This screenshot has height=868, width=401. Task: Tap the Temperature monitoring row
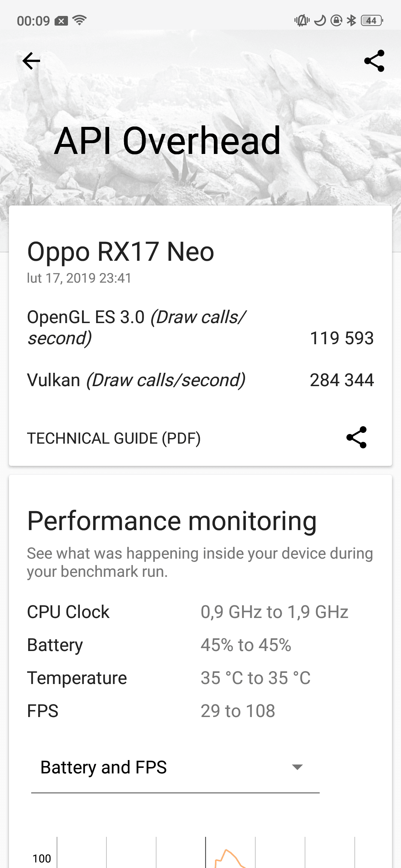coord(200,678)
